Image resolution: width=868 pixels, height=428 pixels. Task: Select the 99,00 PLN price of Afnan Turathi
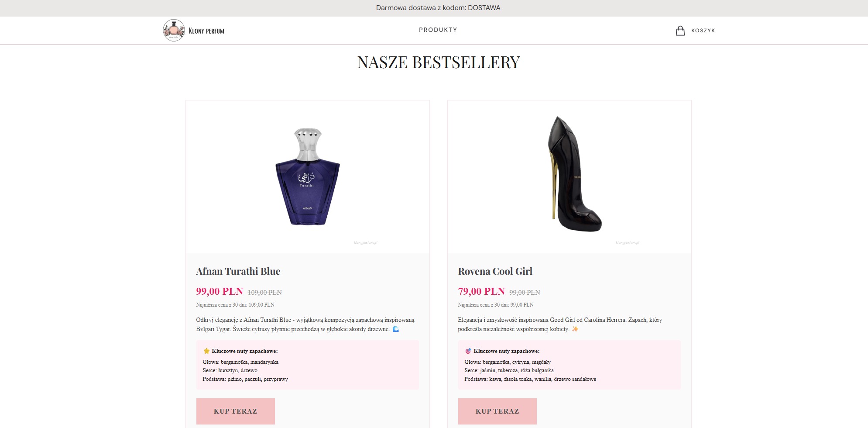[x=220, y=291]
